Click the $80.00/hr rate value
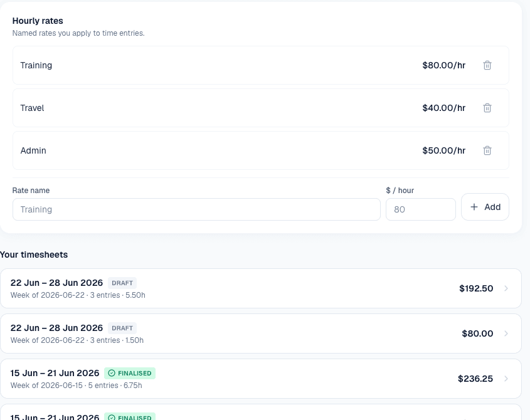Image resolution: width=530 pixels, height=420 pixels. pos(444,65)
